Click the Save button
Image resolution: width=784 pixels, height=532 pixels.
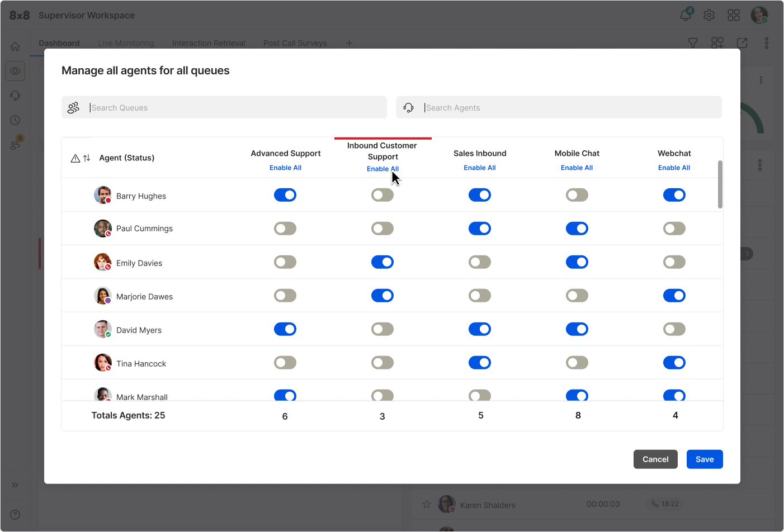(x=704, y=459)
